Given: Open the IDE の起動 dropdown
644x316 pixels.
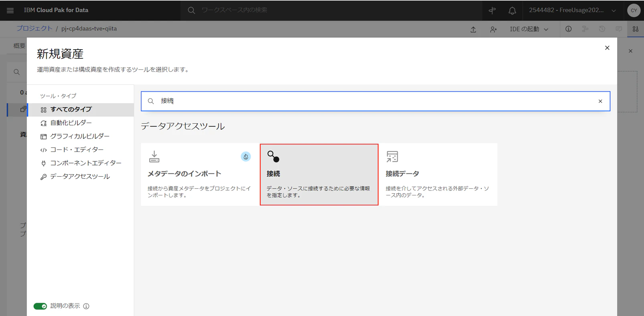Looking at the screenshot, I should pos(529,29).
